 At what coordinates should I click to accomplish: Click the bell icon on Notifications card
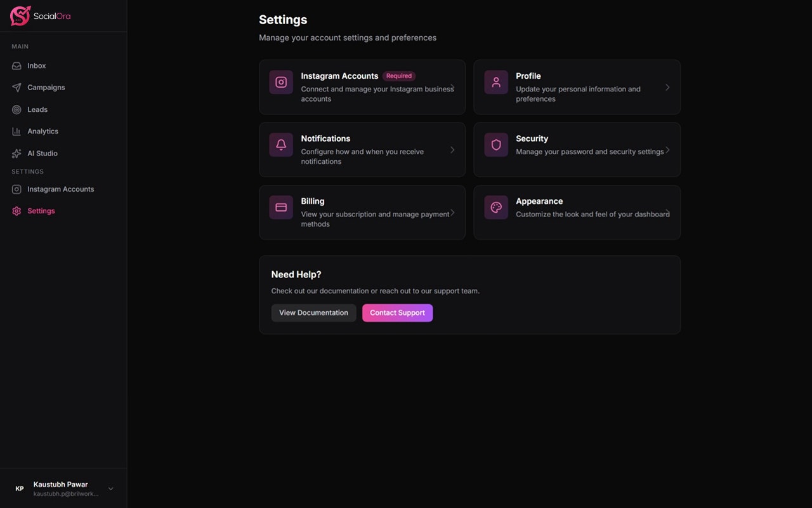pos(280,145)
